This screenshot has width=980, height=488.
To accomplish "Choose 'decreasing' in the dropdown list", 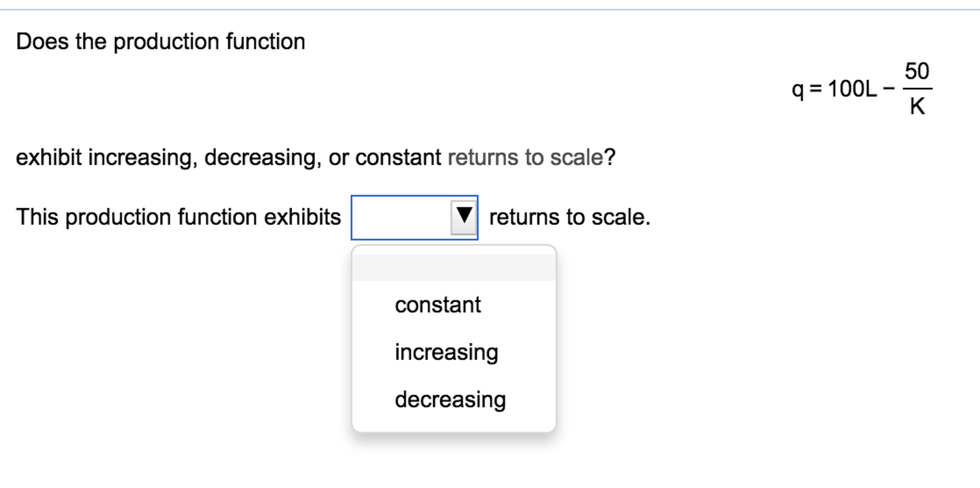I will coord(450,399).
